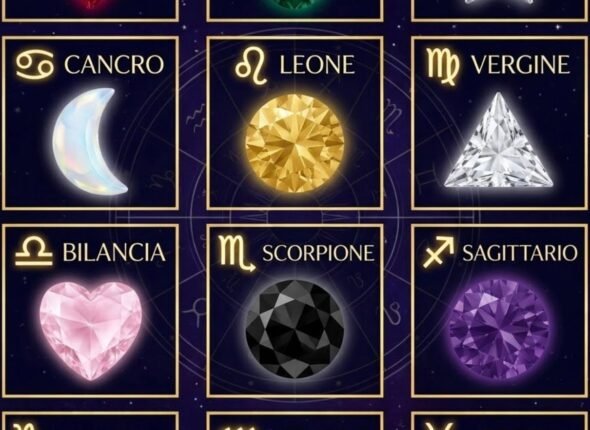Click the partially visible green gem card
Screen dimensions: 590x430
click(295, 10)
